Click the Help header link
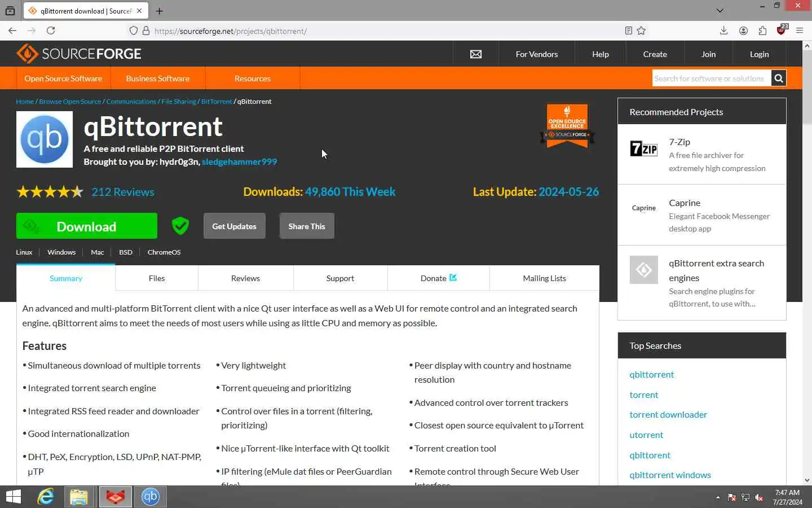The height and width of the screenshot is (508, 812). tap(601, 54)
